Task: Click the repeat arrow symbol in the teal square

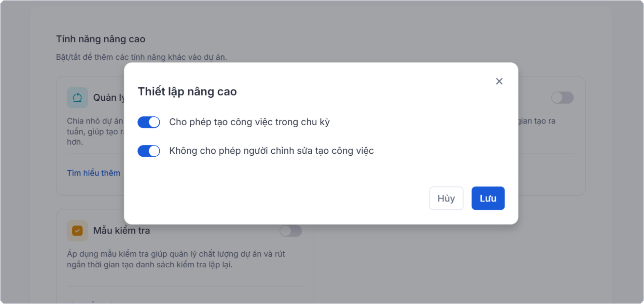Action: (x=77, y=97)
